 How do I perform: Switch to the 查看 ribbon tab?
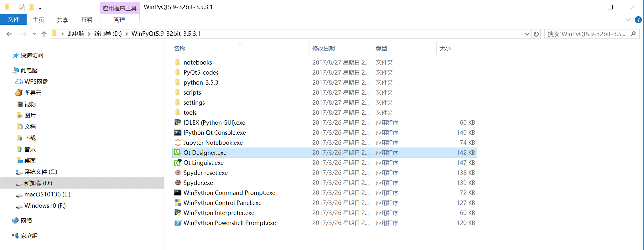87,20
